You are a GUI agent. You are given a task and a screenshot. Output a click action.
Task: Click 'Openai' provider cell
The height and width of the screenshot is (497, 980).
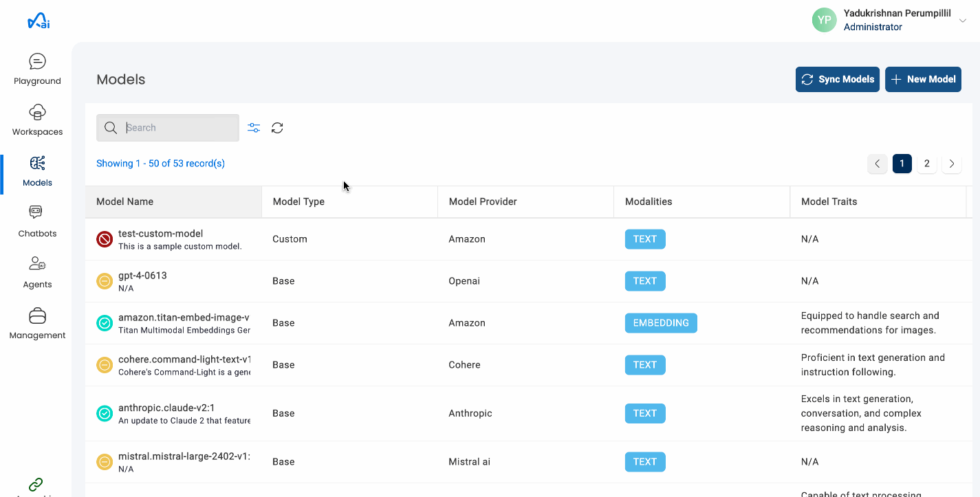pos(464,281)
